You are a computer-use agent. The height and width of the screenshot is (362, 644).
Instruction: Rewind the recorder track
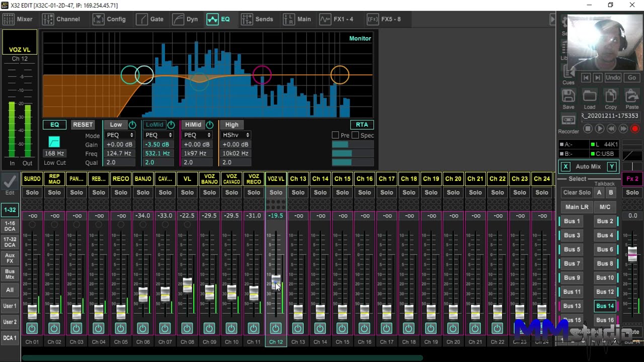611,129
